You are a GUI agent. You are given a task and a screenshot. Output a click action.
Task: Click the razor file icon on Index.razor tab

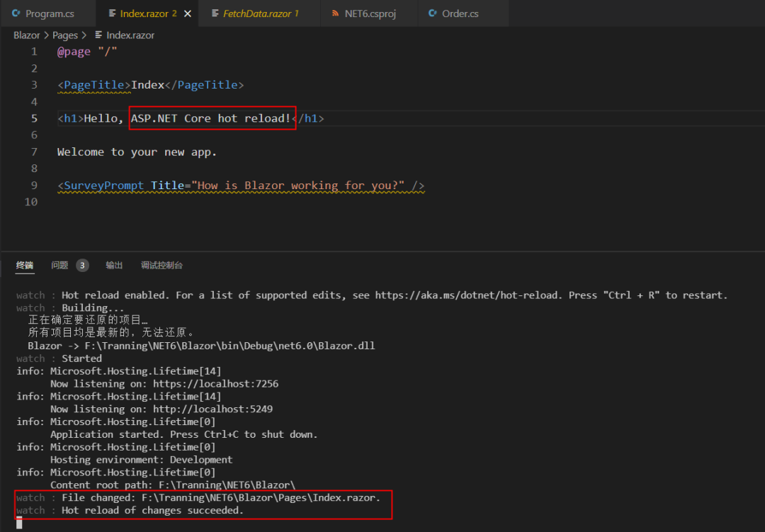(112, 13)
